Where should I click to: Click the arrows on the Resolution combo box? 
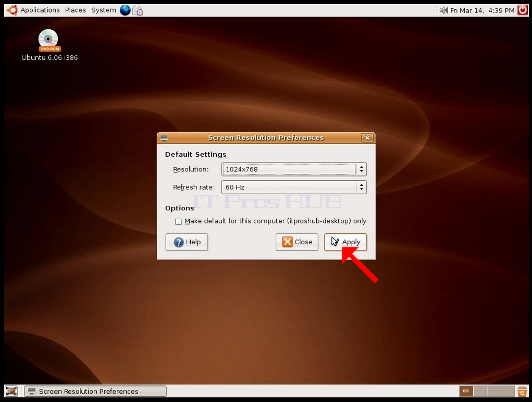click(361, 169)
